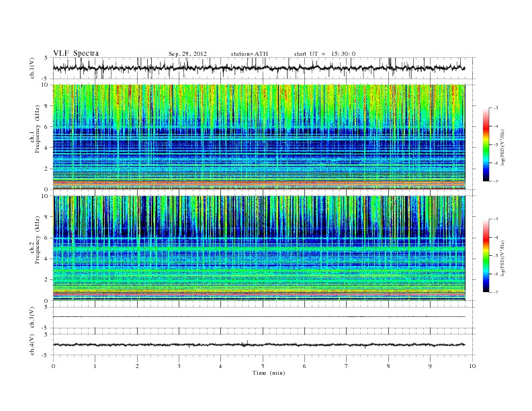
Task: Click the ch.4 voltage waveform trace
Action: pos(259,345)
